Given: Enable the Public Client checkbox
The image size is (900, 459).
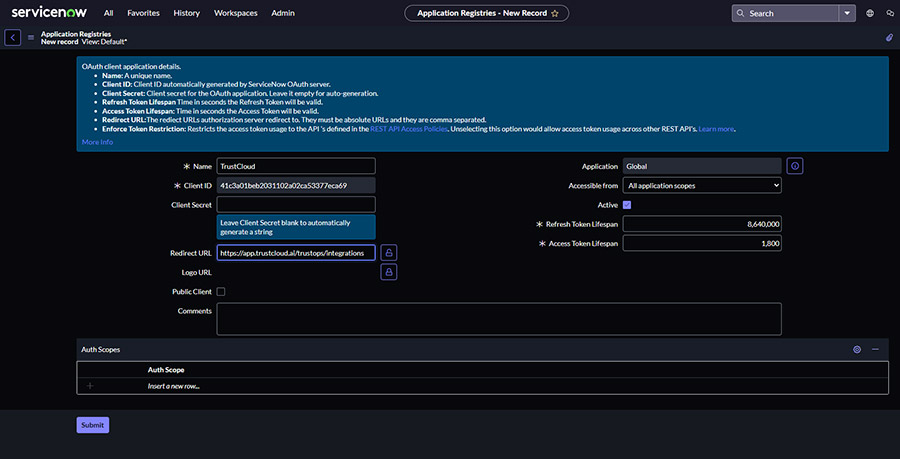Looking at the screenshot, I should click(221, 291).
